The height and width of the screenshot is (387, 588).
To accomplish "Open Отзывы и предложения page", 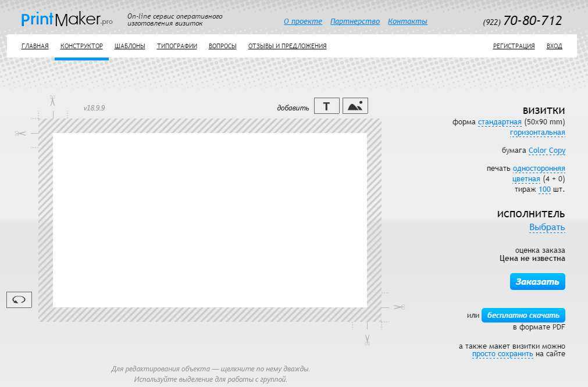I will [x=287, y=46].
